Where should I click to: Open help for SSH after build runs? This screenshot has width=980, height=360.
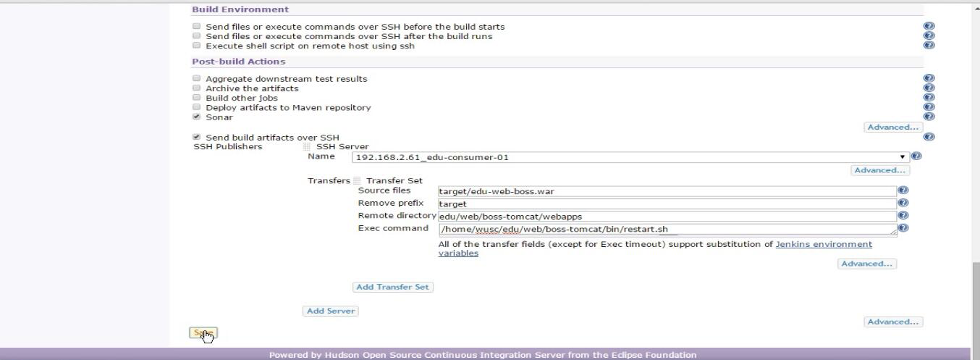coord(929,35)
